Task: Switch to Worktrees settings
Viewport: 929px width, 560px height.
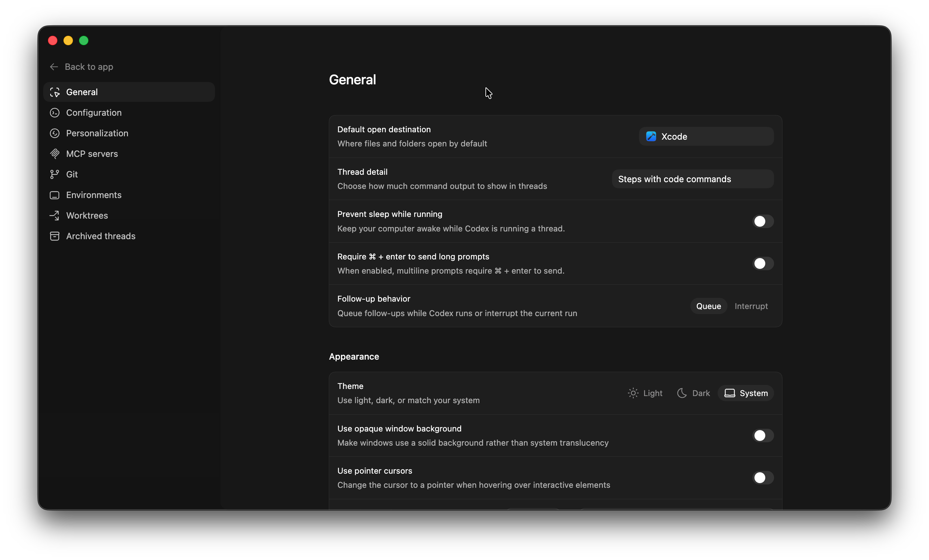Action: pos(129,216)
